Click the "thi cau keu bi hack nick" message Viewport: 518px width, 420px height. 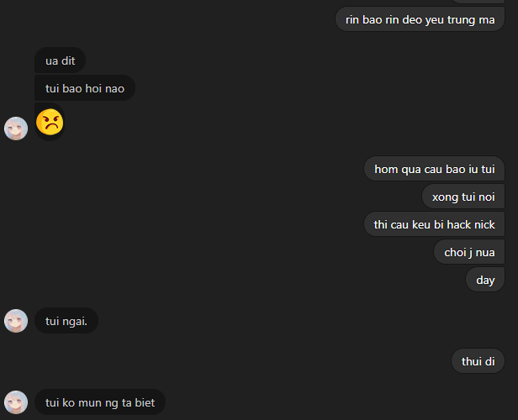tap(434, 224)
